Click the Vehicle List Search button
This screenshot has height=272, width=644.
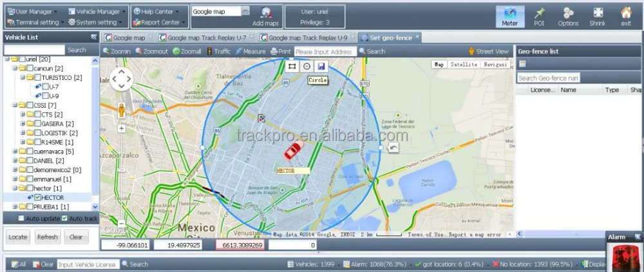pos(77,50)
